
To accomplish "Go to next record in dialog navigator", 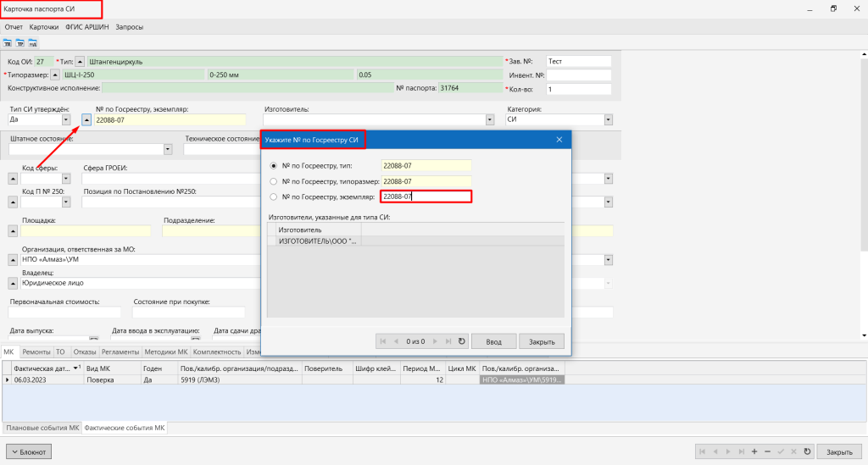I will [x=435, y=341].
